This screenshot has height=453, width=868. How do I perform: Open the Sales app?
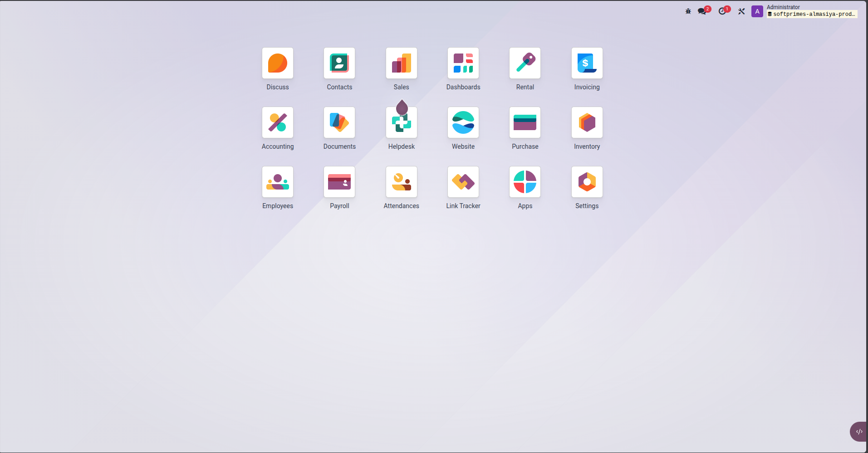(x=402, y=63)
